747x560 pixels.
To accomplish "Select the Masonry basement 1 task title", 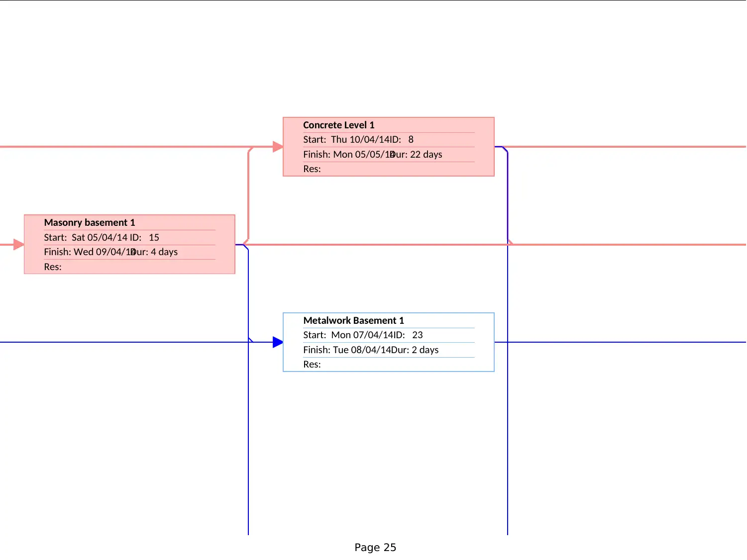I will (x=90, y=223).
